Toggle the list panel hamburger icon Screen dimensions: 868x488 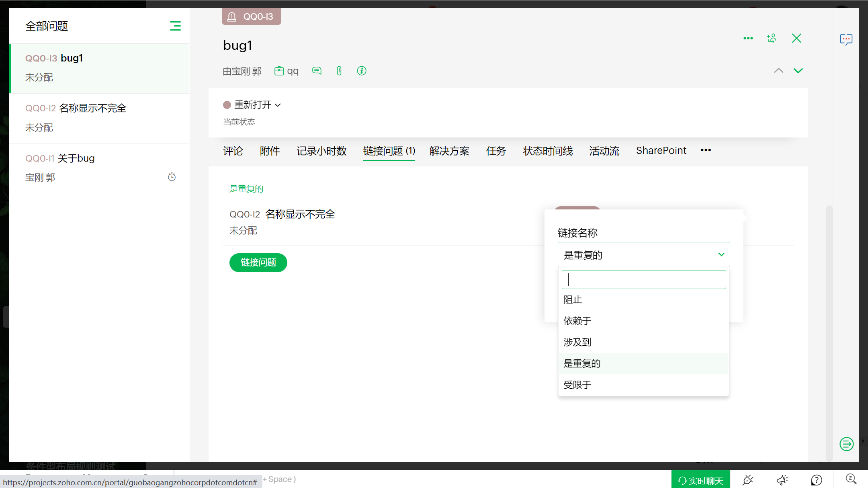[x=175, y=26]
